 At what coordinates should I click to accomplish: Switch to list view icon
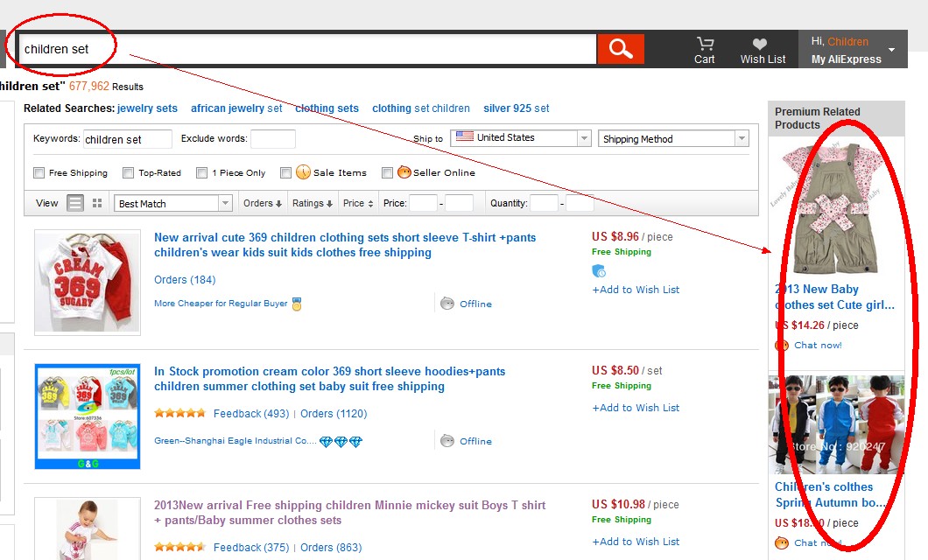coord(75,203)
